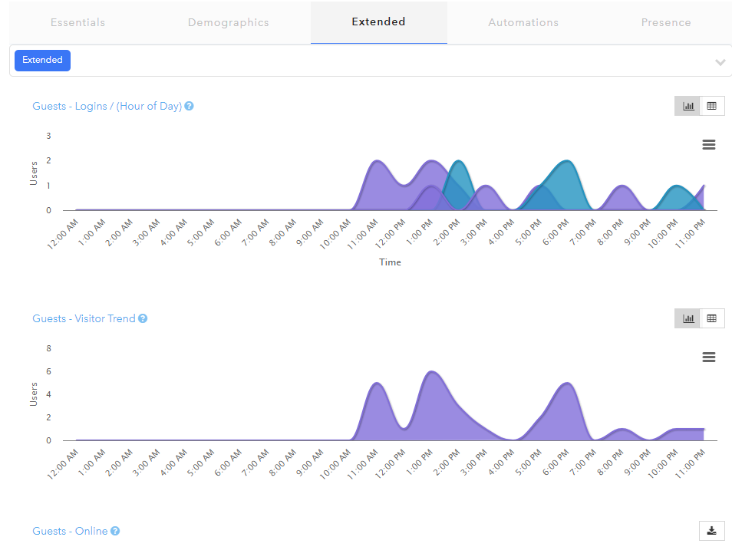Go to the Automations tab

coord(523,22)
